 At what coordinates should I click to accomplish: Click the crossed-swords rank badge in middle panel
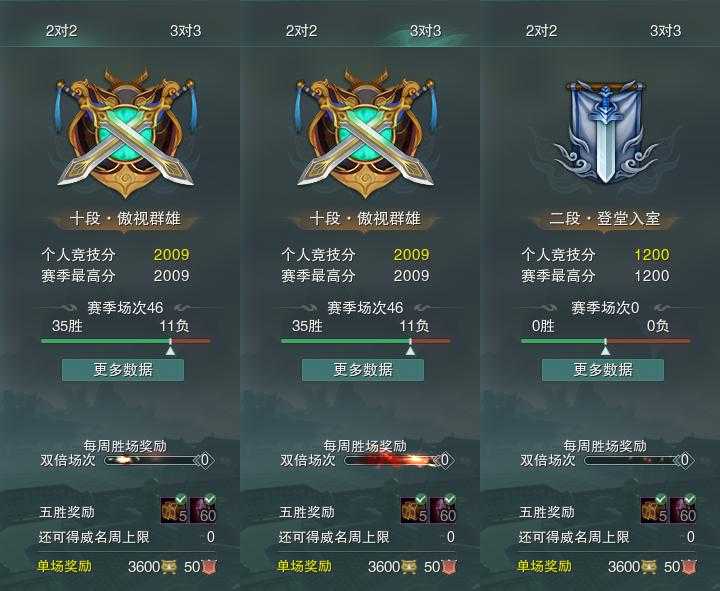click(x=365, y=132)
